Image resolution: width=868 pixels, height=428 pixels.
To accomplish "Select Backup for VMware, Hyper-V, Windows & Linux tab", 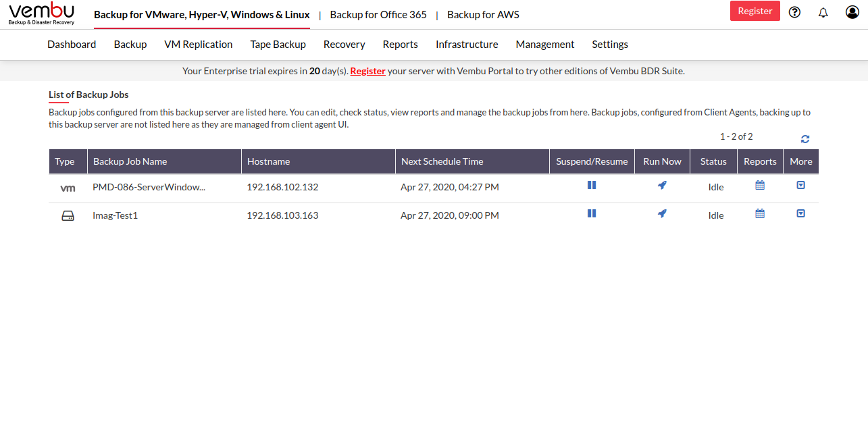I will tap(202, 14).
